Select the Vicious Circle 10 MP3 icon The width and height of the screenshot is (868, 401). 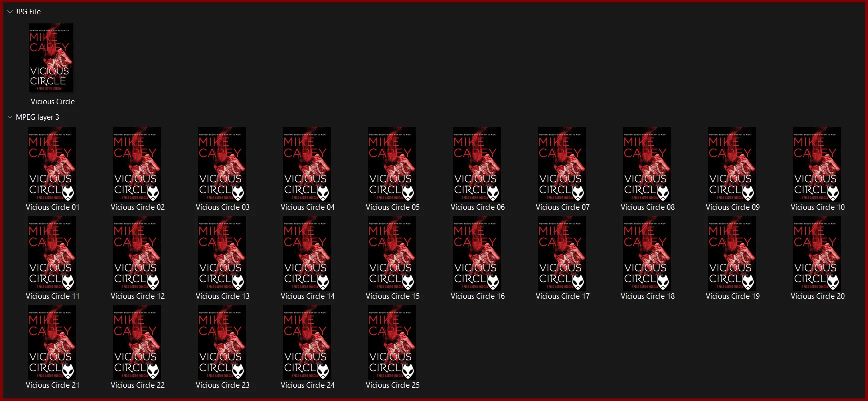point(817,164)
